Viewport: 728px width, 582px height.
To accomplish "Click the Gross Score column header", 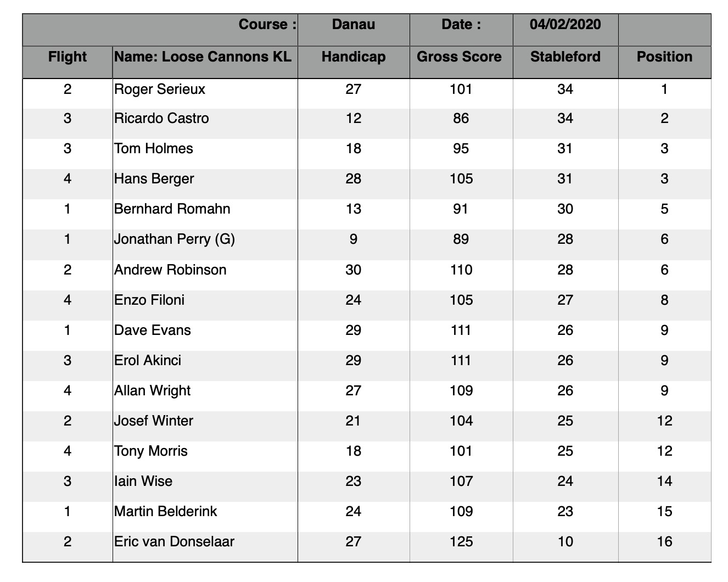I will (x=460, y=57).
